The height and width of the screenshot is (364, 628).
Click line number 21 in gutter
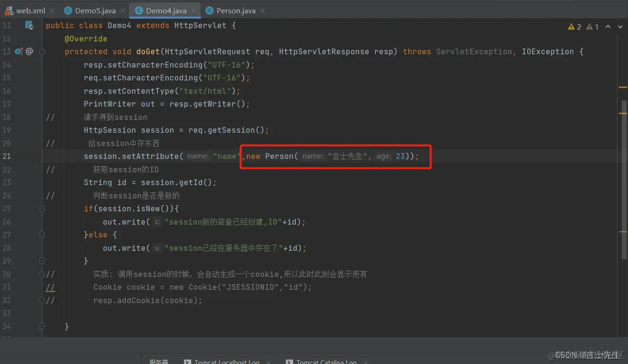point(7,156)
